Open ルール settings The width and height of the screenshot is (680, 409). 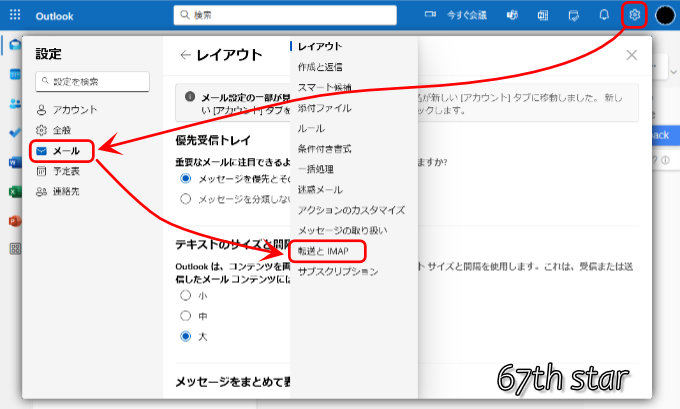pyautogui.click(x=311, y=128)
